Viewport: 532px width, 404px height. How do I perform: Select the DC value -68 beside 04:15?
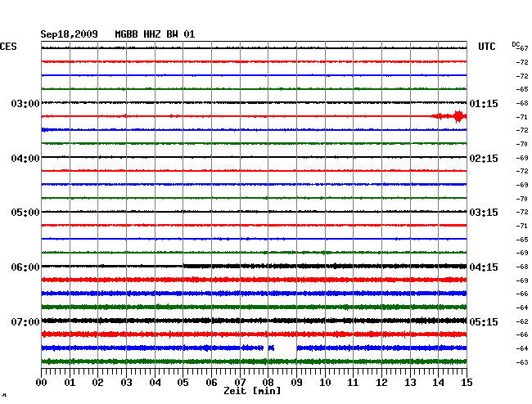click(522, 267)
